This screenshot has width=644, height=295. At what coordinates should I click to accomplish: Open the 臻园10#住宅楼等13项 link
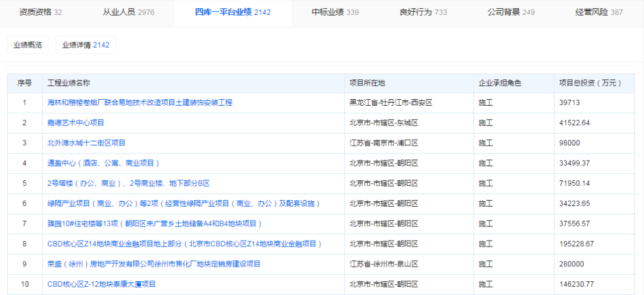coord(155,224)
